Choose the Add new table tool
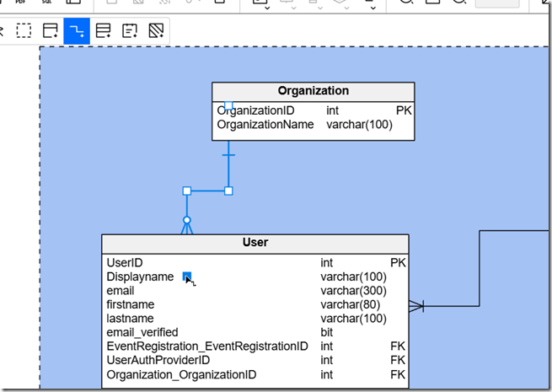552x392 pixels. coord(51,32)
